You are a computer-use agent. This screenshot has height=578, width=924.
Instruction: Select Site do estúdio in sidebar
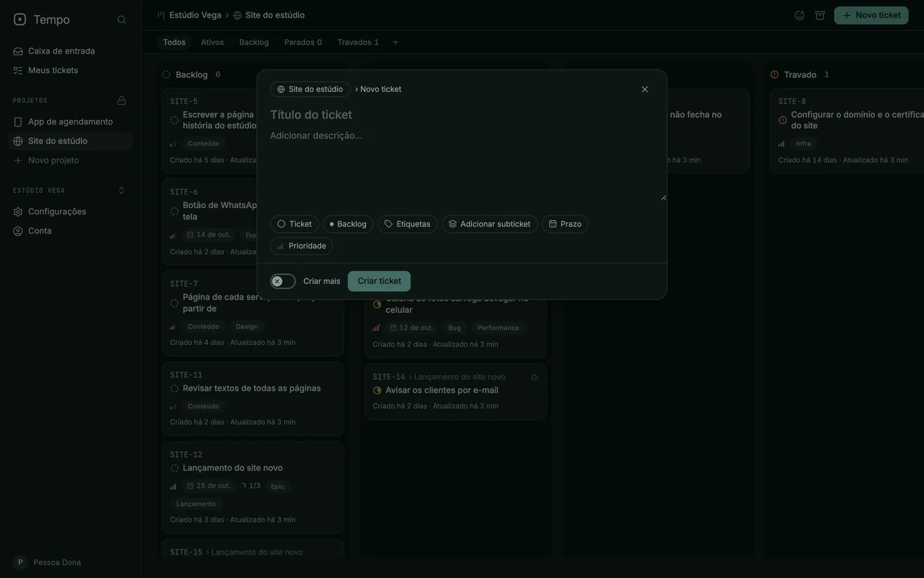point(70,141)
